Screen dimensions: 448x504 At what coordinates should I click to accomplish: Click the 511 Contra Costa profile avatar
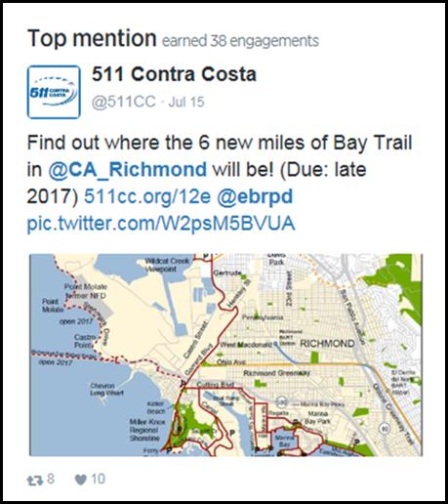pyautogui.click(x=54, y=92)
